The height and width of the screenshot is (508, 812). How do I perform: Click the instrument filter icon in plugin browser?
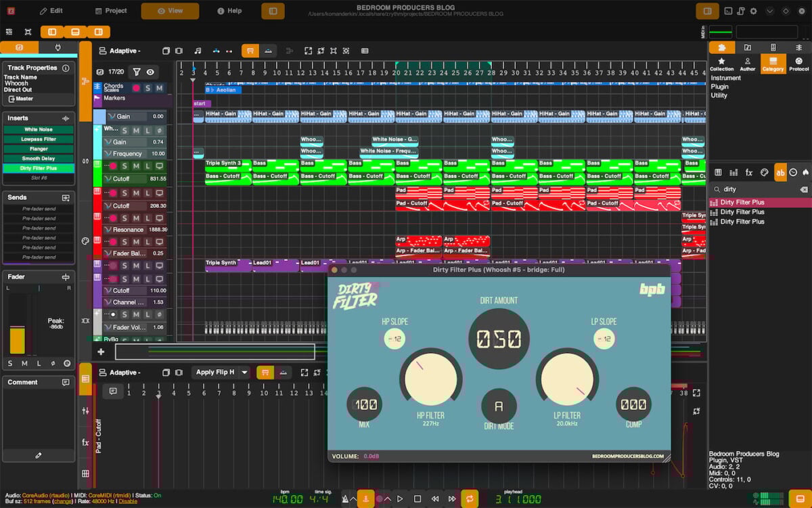coord(719,173)
